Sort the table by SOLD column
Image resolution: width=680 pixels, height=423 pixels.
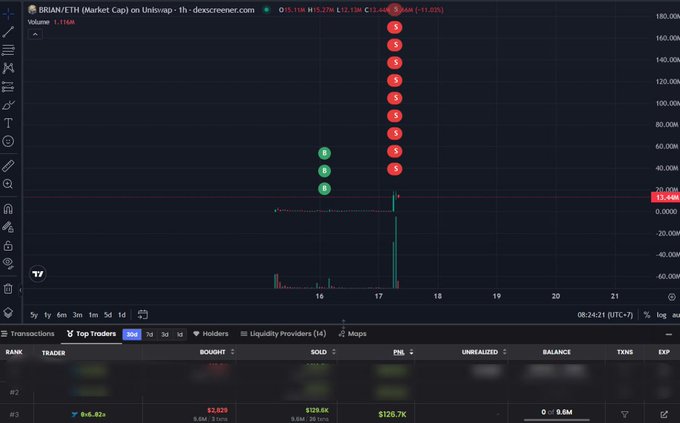[323, 352]
